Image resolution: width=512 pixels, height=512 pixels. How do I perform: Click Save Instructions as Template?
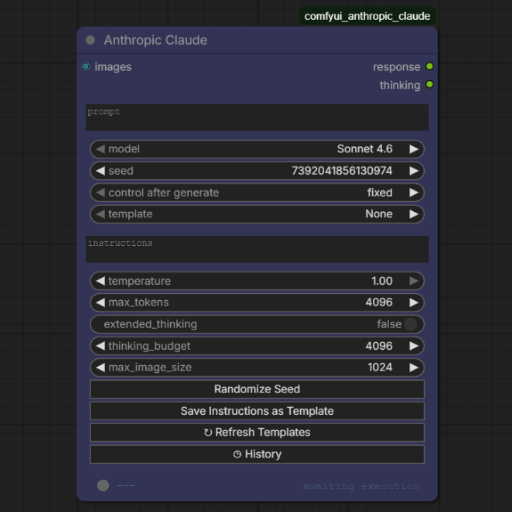[x=257, y=411]
